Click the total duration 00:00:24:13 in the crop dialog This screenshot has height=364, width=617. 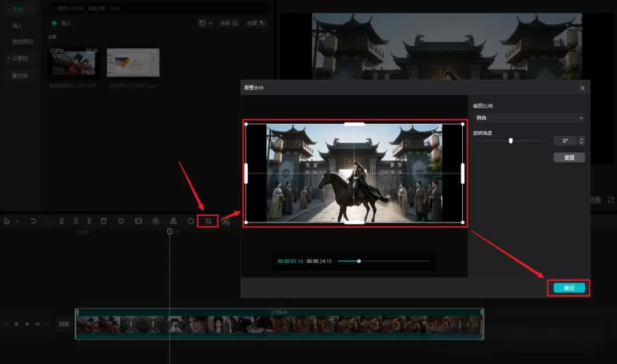[x=319, y=261]
